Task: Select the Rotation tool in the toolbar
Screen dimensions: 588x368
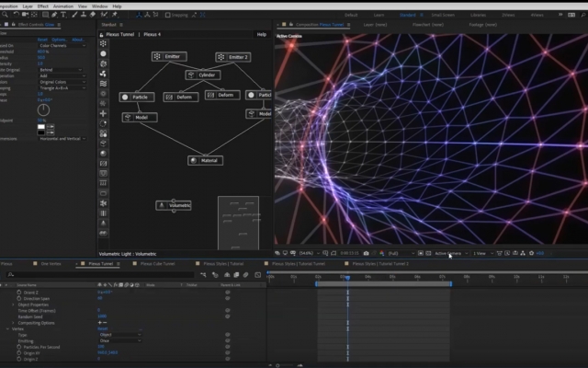Action: (x=17, y=15)
